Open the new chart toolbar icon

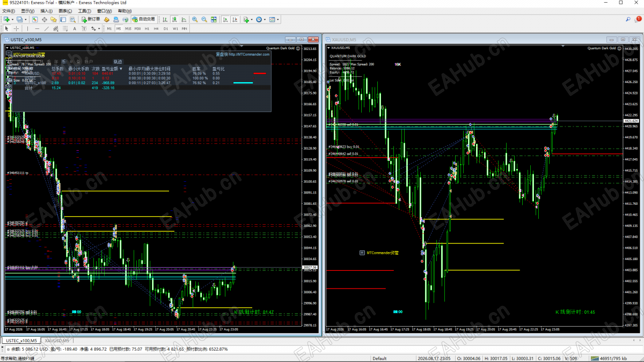(x=6, y=19)
